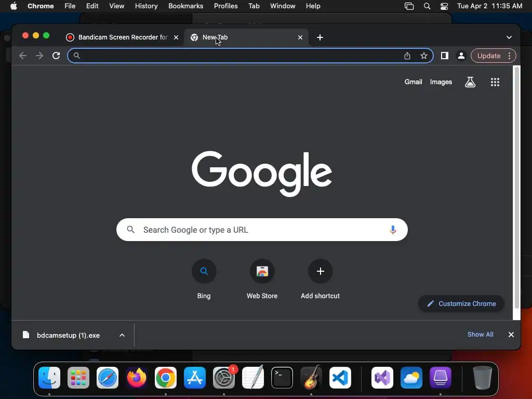The height and width of the screenshot is (399, 532).
Task: Close the downloads bar
Action: coord(511,335)
